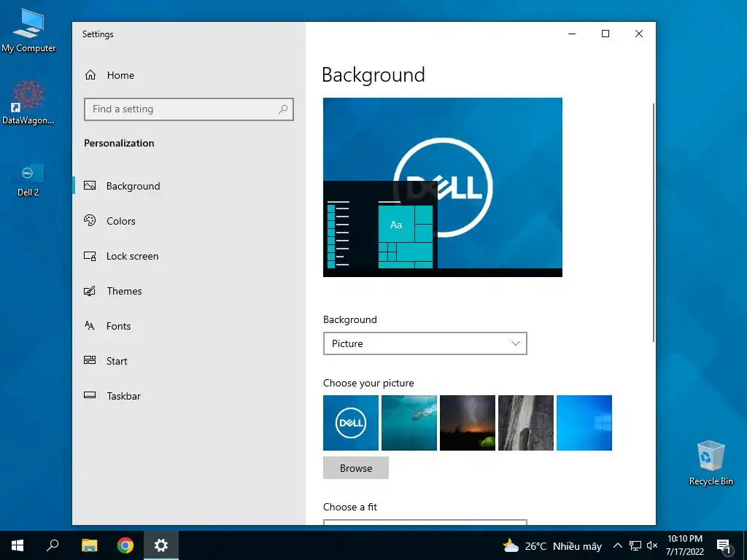Choose the rock cliff picture thumbnail
This screenshot has height=560, width=747.
point(526,423)
